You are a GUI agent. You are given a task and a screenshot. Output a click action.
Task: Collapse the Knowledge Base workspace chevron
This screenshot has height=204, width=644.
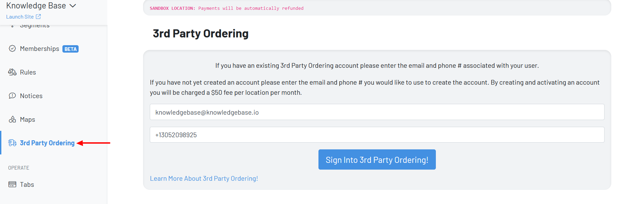tap(72, 5)
